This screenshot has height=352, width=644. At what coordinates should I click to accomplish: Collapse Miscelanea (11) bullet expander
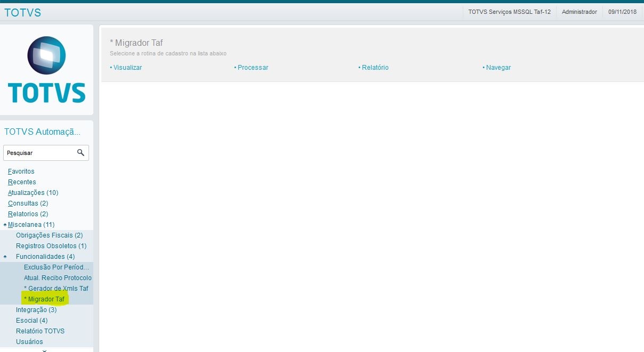coord(5,225)
